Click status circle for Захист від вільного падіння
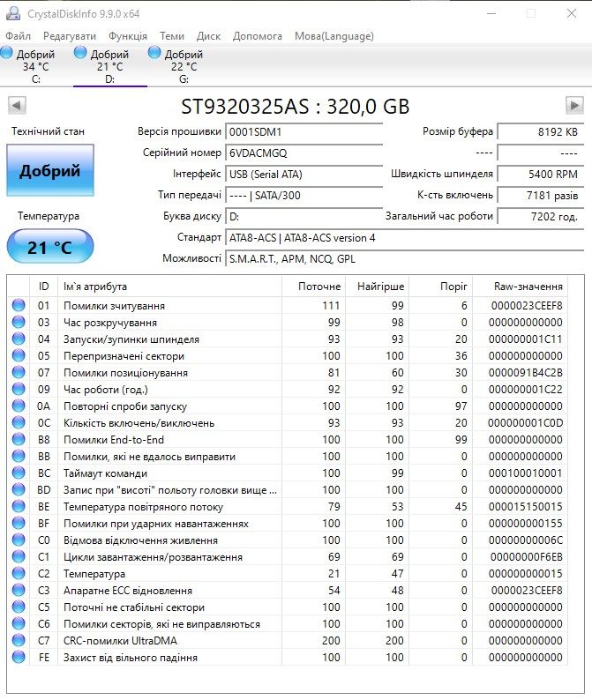 pos(19,657)
